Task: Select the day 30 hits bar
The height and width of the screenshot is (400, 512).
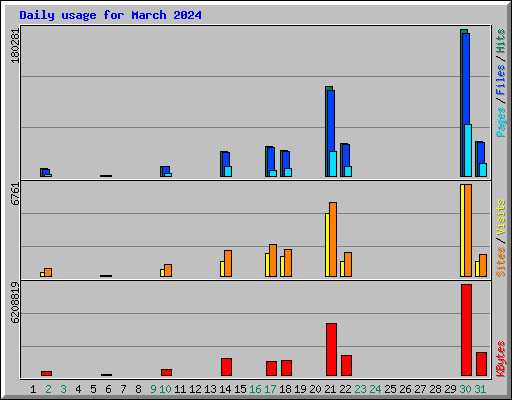Action: [x=462, y=103]
